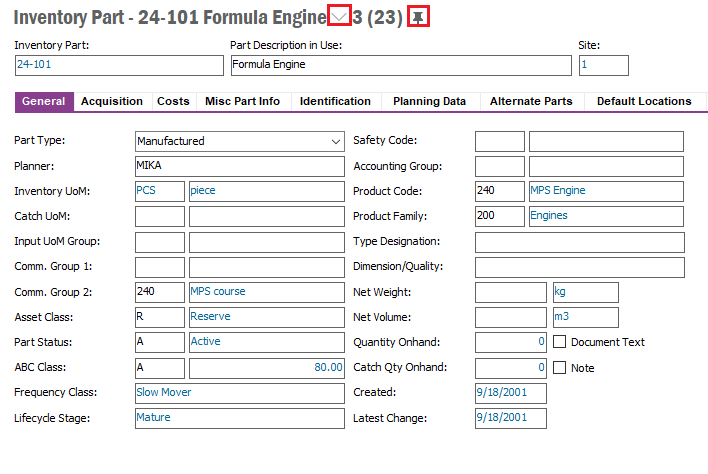Focus the Planner field containing MIKA

[239, 166]
